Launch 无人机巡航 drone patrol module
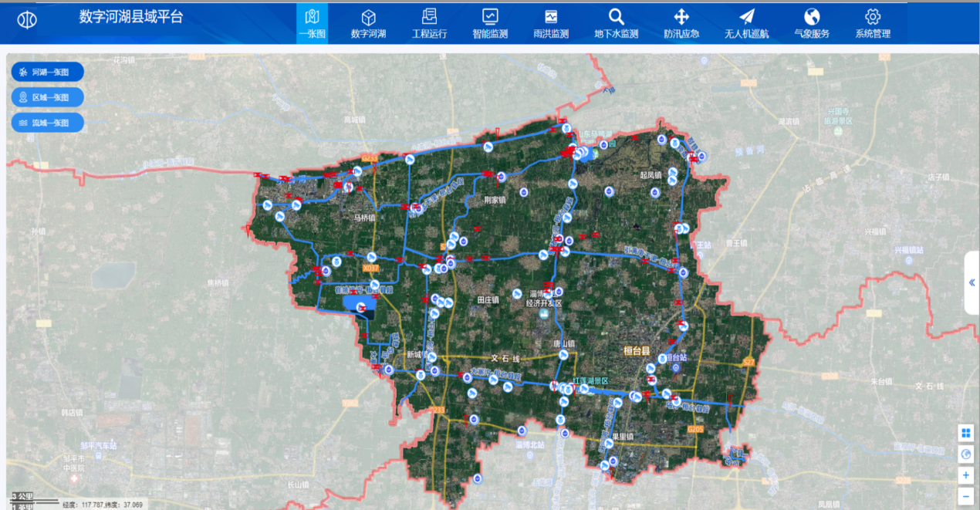Viewport: 980px width, 510px height. point(746,23)
